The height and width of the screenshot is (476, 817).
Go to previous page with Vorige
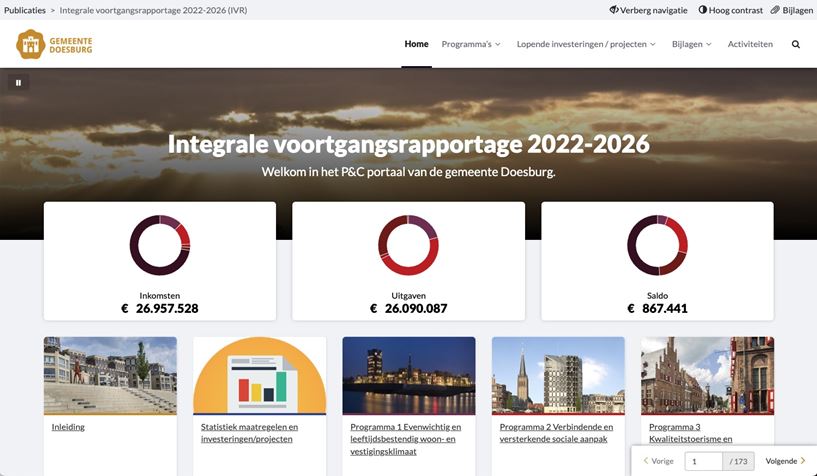(x=658, y=461)
